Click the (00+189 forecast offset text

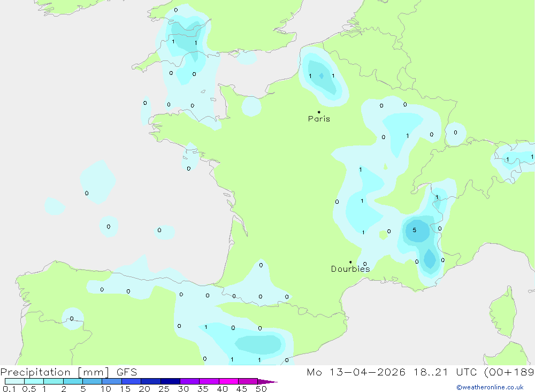click(509, 372)
